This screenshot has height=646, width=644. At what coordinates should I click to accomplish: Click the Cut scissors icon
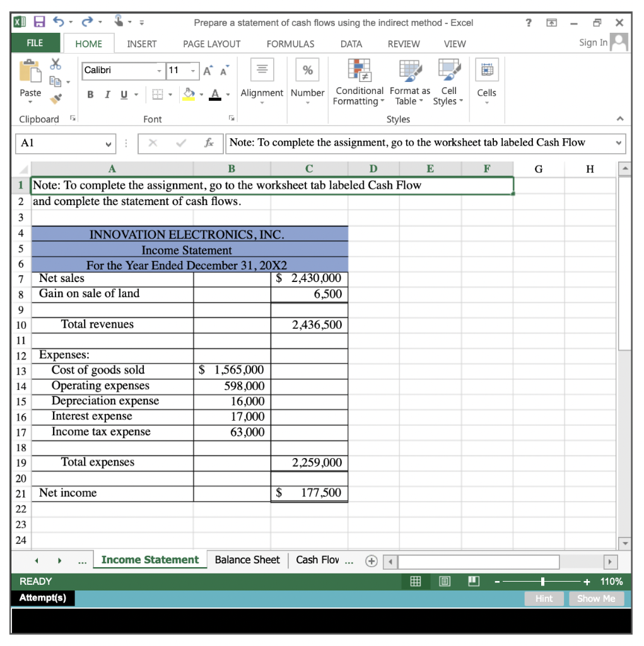point(56,64)
